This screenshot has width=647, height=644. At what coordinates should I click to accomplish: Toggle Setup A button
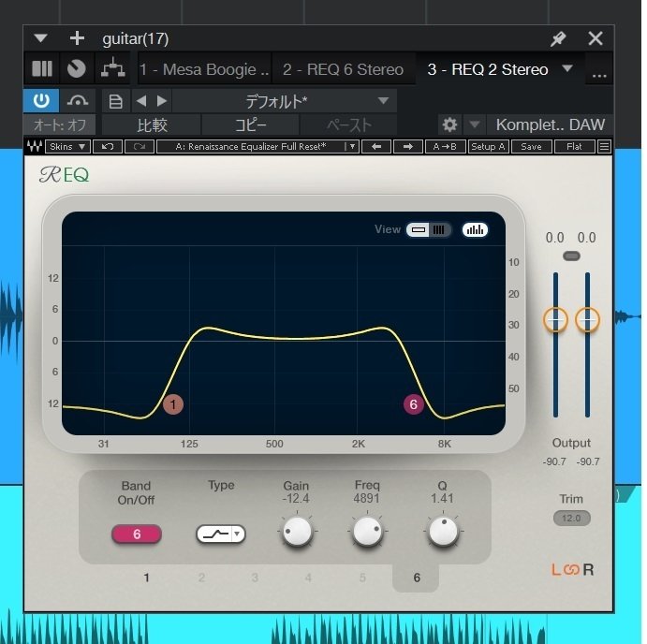[x=488, y=146]
